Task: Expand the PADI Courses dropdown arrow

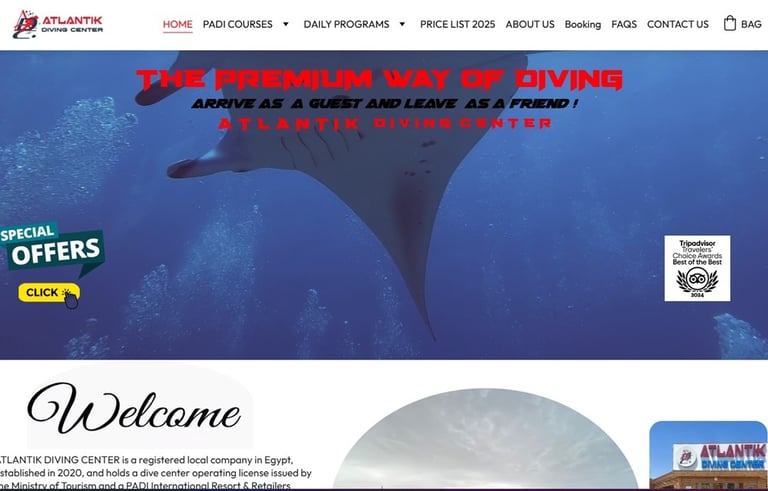Action: point(286,24)
